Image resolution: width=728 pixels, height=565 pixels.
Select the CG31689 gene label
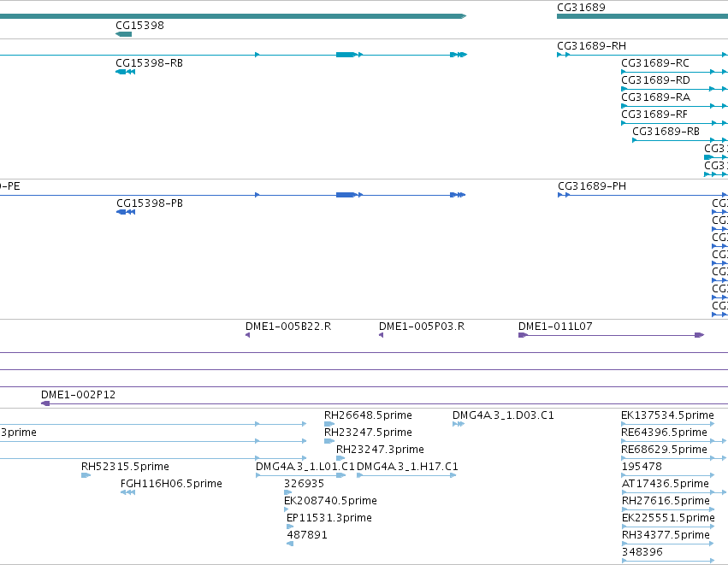[x=581, y=8]
